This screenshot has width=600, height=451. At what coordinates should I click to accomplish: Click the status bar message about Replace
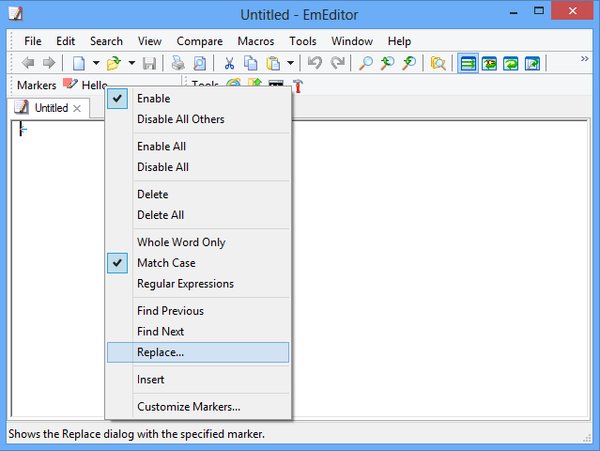click(x=137, y=434)
